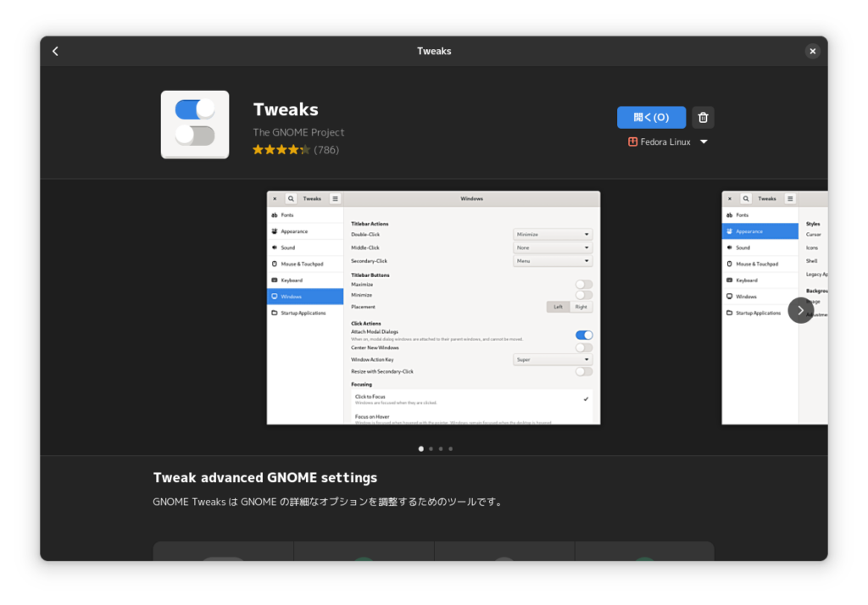Select highlighted Windows item in screenshot sidebar
This screenshot has width=868, height=605.
click(x=305, y=297)
